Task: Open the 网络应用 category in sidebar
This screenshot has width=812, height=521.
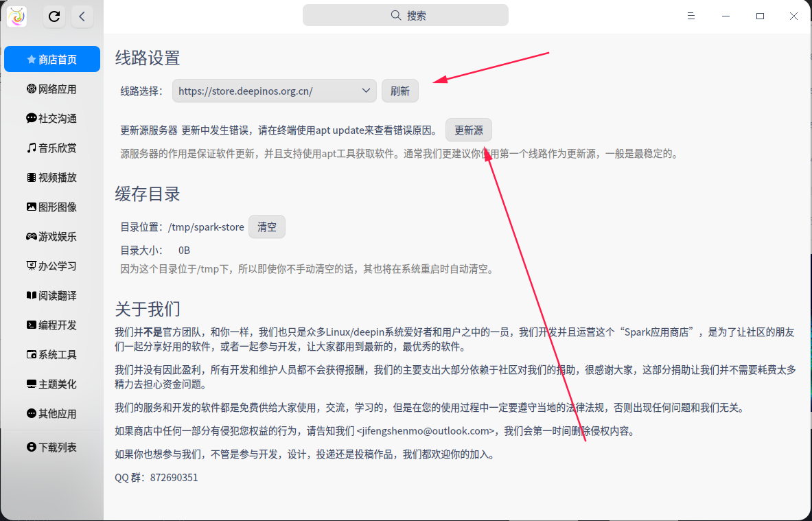Action: point(51,89)
